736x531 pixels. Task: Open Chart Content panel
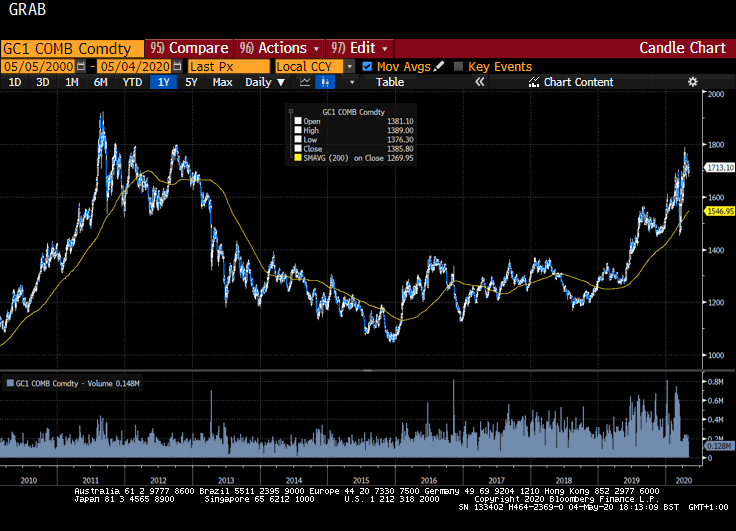571,82
